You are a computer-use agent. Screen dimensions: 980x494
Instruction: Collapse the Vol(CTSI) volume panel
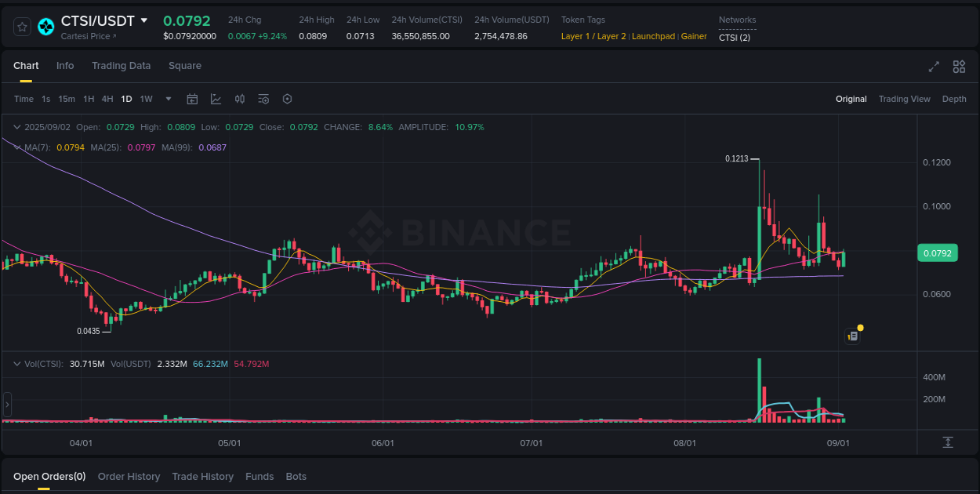16,364
